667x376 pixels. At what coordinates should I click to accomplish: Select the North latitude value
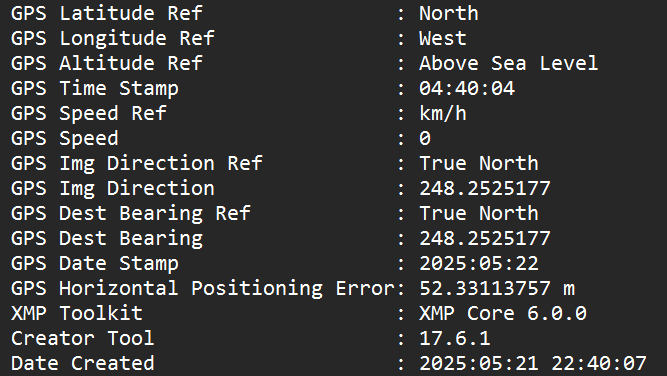[x=449, y=14]
